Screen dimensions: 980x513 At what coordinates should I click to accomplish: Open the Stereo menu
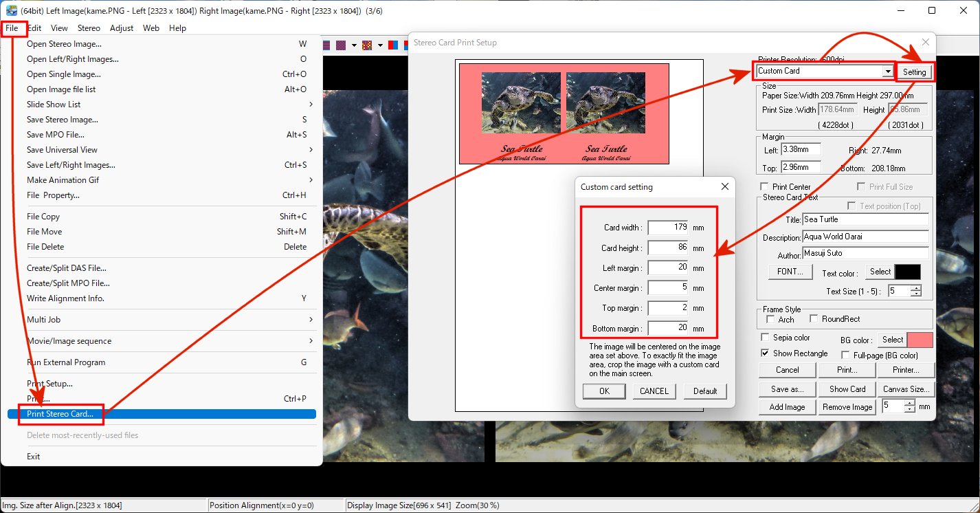click(89, 28)
